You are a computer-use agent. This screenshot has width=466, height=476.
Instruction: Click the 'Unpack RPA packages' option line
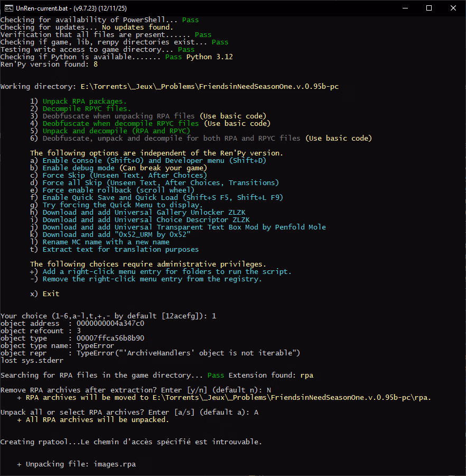pyautogui.click(x=85, y=101)
